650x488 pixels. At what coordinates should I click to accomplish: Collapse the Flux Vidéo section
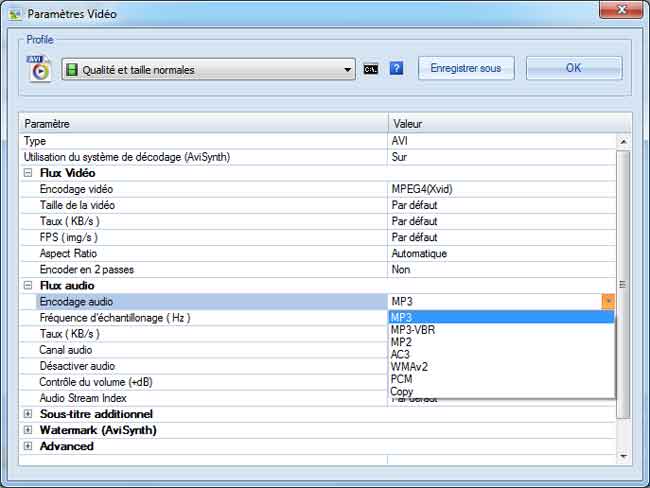coord(27,173)
